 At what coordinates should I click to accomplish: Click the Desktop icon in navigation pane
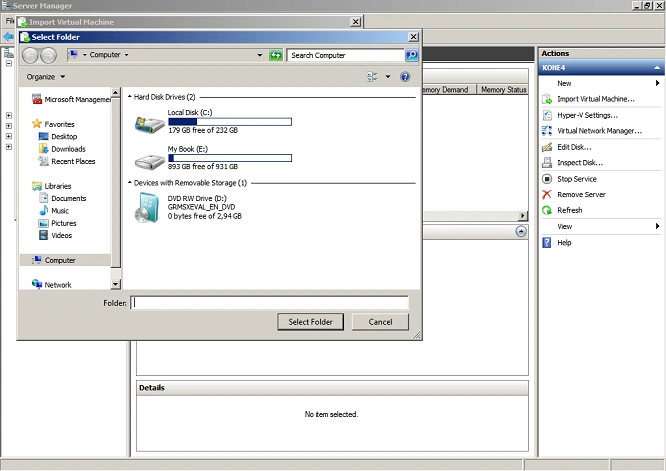pos(43,136)
